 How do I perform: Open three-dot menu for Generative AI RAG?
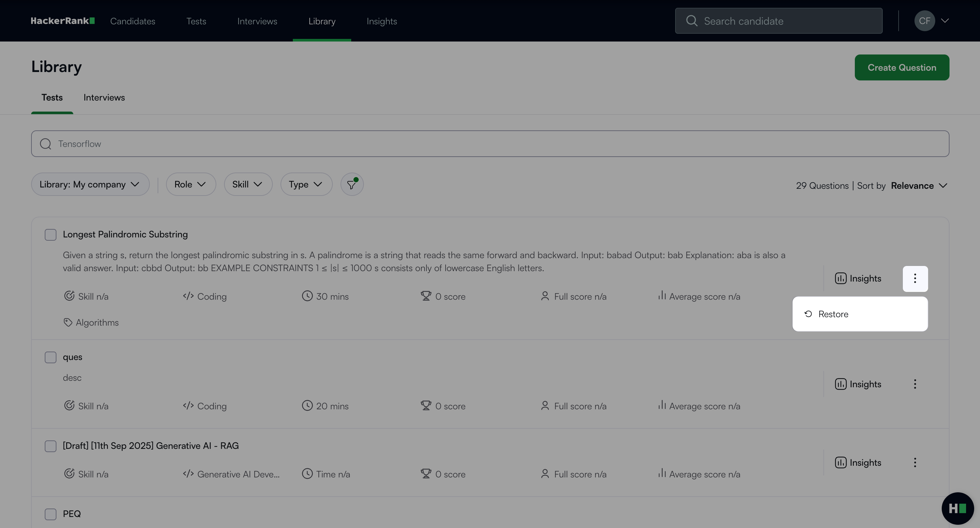[x=915, y=462]
